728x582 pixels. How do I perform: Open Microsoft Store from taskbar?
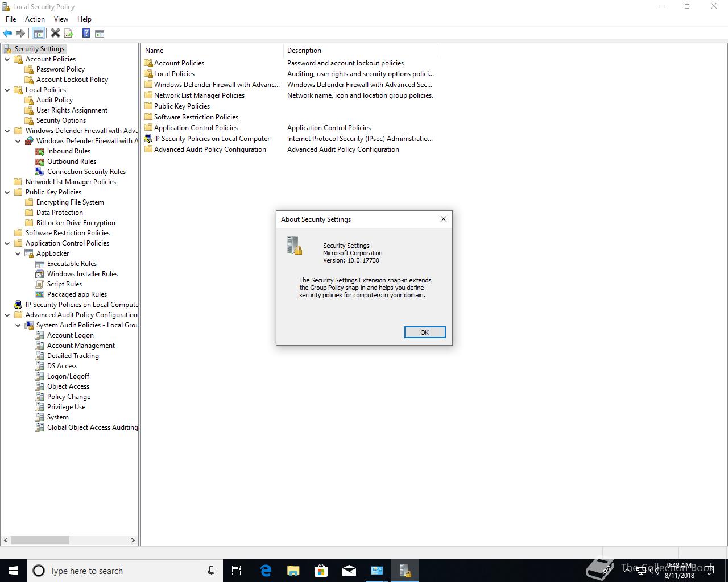tap(321, 571)
